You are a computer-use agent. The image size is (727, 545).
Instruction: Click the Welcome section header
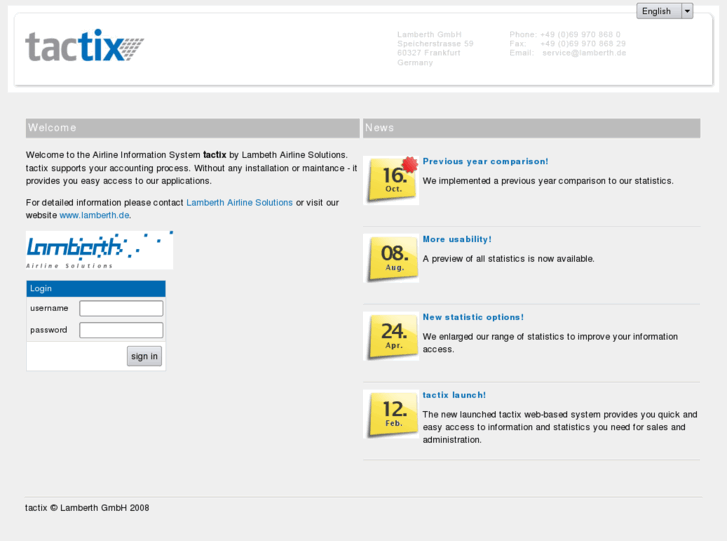tap(192, 128)
